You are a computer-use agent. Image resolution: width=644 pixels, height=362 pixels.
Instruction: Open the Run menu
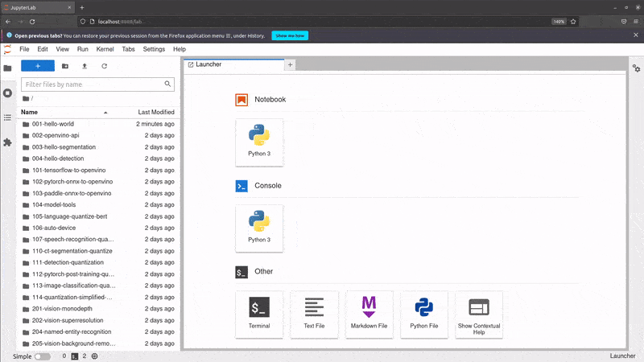[x=83, y=49]
